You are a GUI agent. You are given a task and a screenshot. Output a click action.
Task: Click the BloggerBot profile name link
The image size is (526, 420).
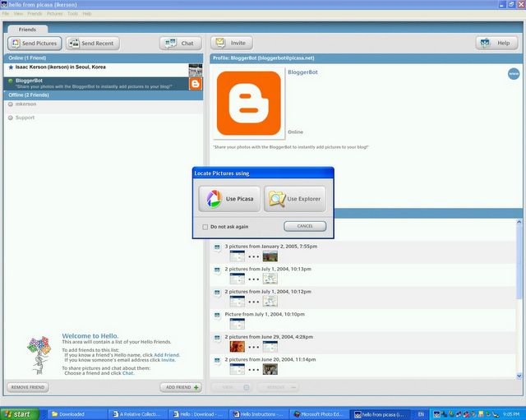(x=302, y=72)
